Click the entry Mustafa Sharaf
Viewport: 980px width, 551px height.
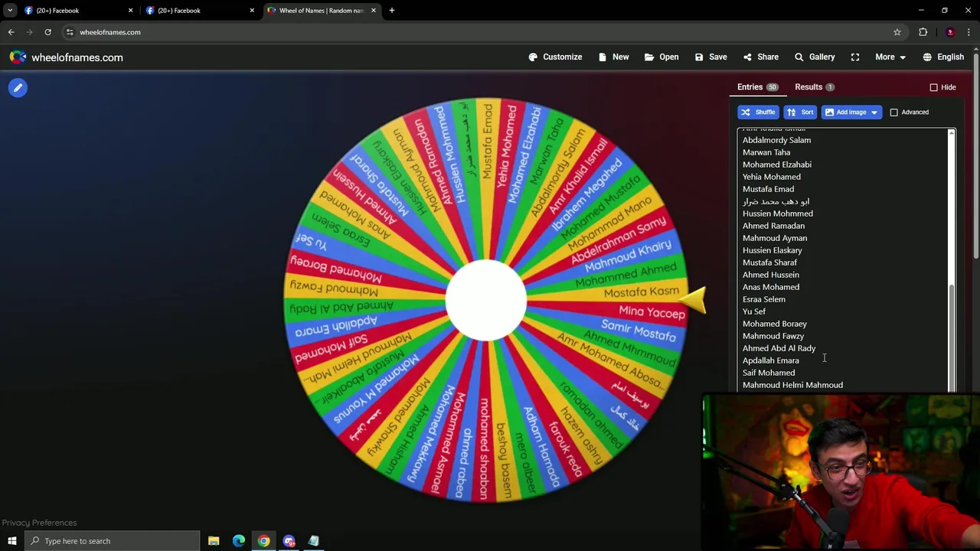[x=769, y=262]
